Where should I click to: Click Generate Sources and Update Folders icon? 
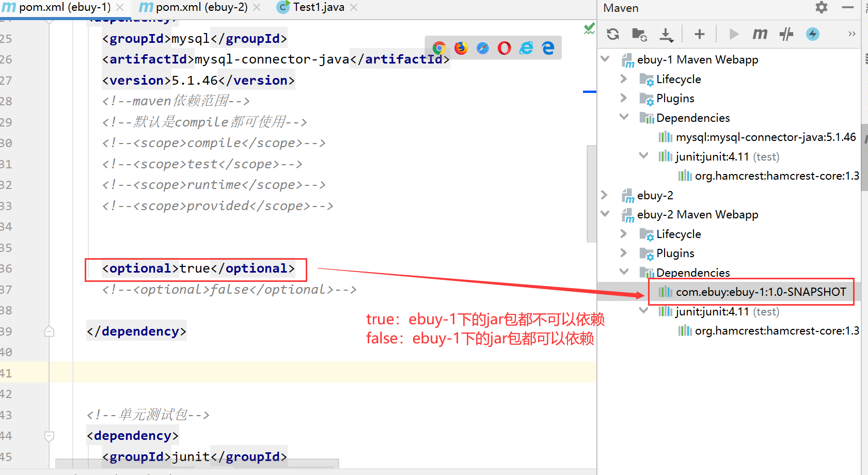coord(640,34)
